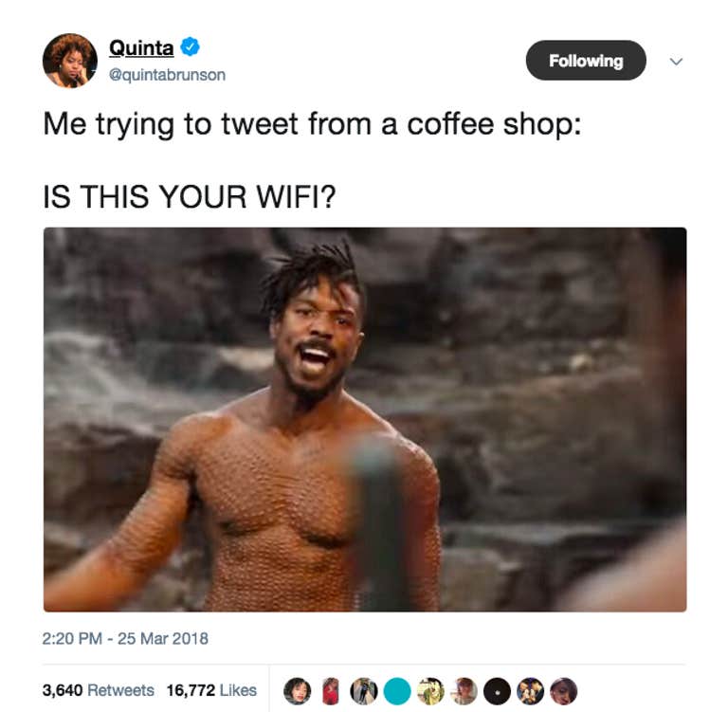Open the liker avatar showing two people in blue
728x712 pixels.
[530, 691]
